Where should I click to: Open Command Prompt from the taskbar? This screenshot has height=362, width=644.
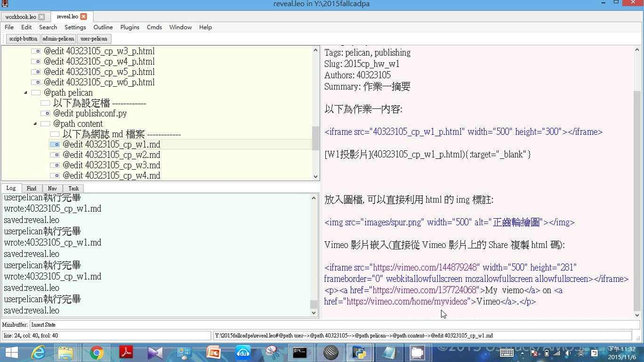tap(300, 353)
